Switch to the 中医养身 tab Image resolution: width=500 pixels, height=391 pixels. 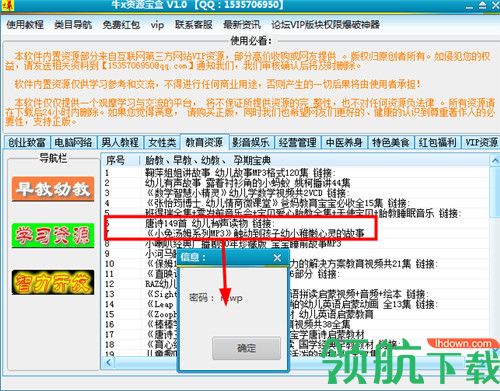click(344, 143)
